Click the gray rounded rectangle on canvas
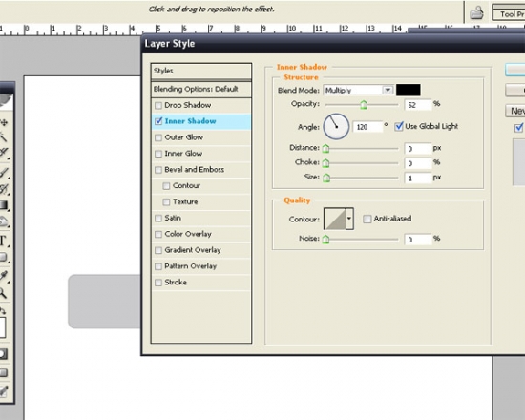This screenshot has height=420, width=525. pyautogui.click(x=104, y=302)
